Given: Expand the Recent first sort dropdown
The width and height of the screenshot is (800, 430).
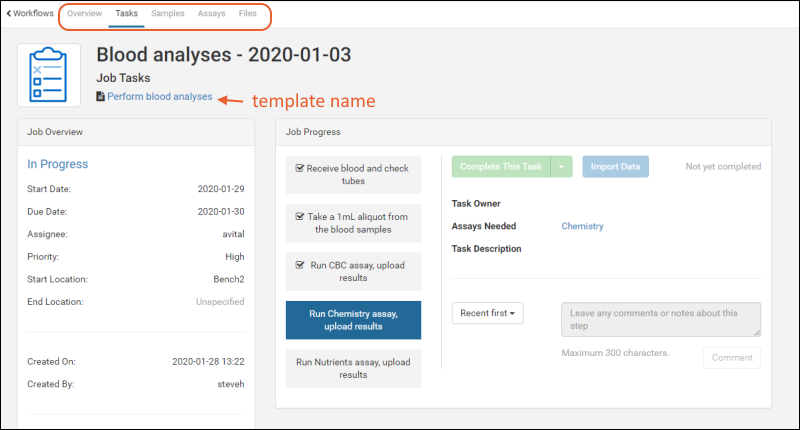Looking at the screenshot, I should pyautogui.click(x=489, y=313).
